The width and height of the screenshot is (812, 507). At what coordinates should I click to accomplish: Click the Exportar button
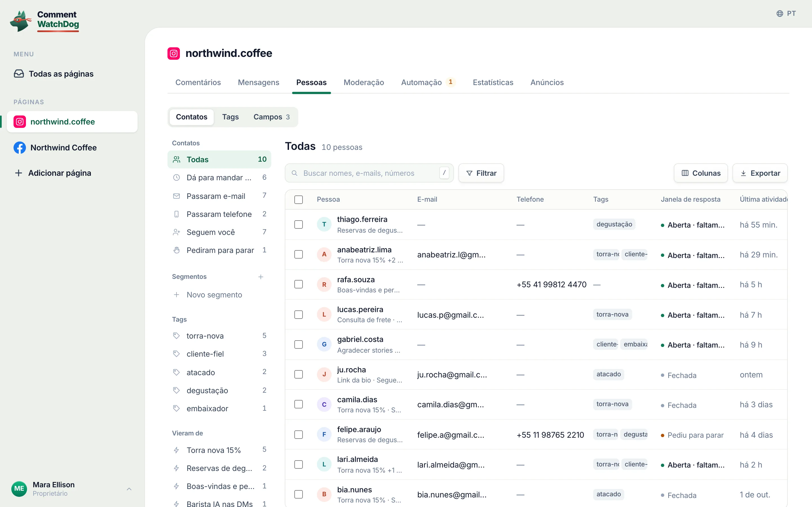(x=760, y=173)
